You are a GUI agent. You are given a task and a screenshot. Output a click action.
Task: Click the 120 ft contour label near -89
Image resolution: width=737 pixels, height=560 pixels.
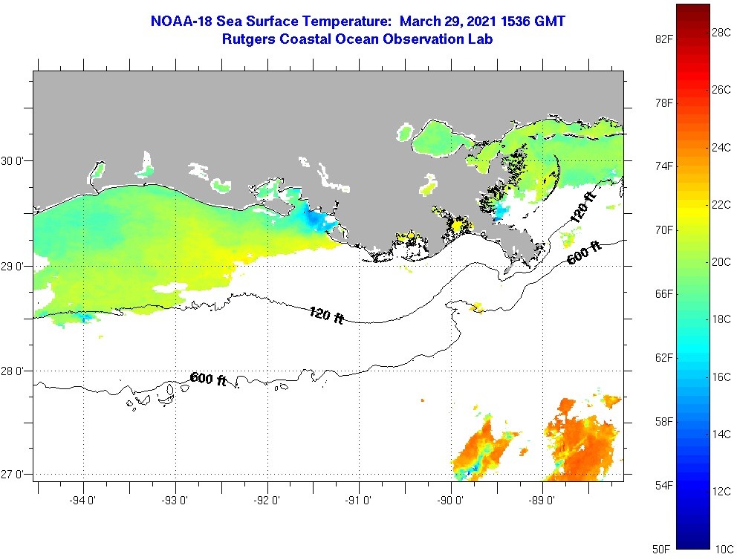pos(582,206)
